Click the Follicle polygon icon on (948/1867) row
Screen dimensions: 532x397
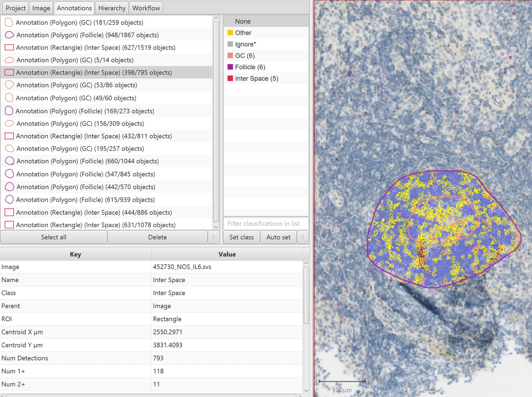coord(9,35)
